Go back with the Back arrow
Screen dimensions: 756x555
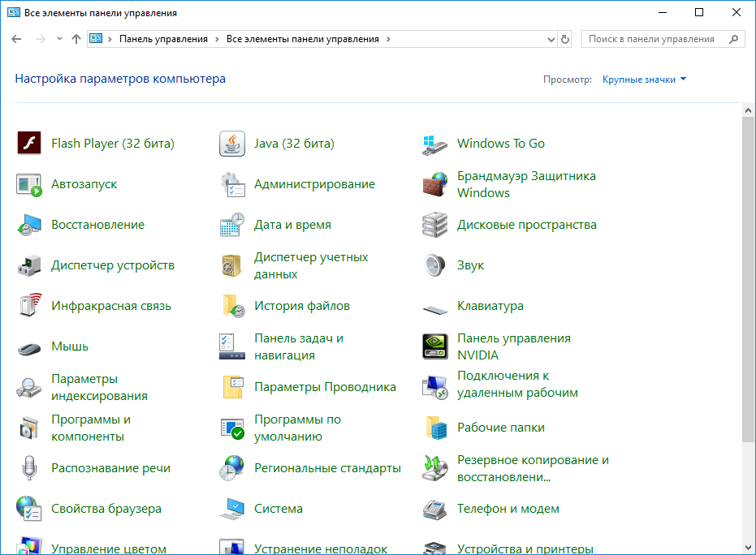[x=16, y=39]
